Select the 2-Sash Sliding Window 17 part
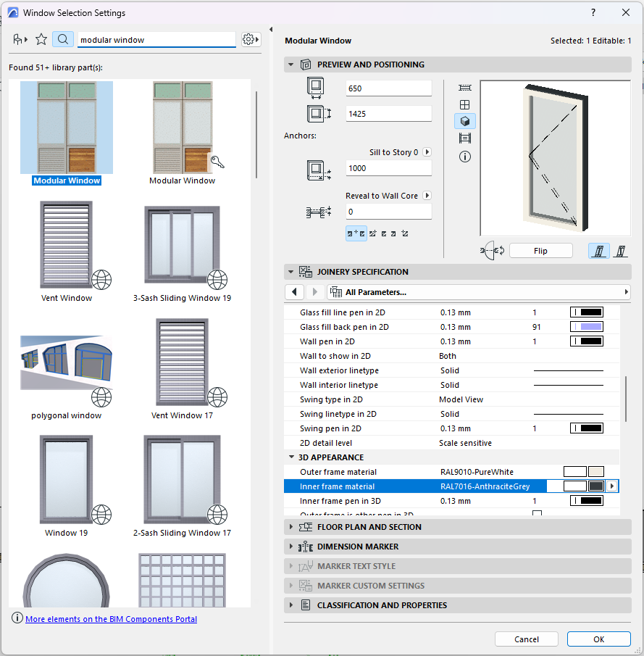 183,479
